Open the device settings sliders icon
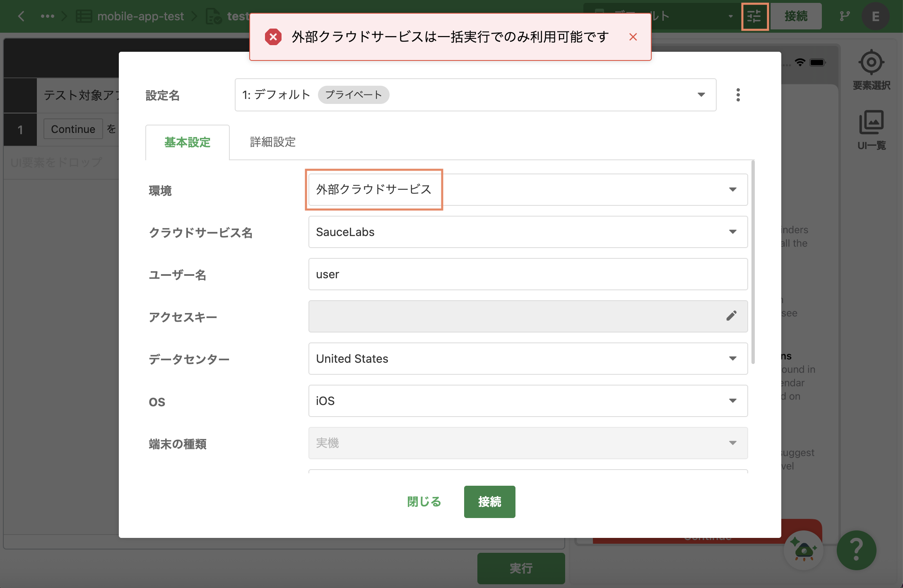 pyautogui.click(x=754, y=17)
